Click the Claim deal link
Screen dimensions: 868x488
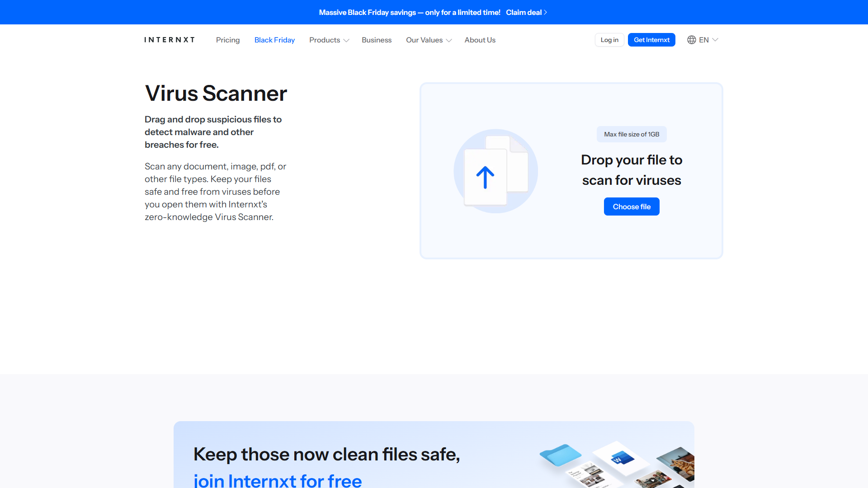[x=524, y=12]
